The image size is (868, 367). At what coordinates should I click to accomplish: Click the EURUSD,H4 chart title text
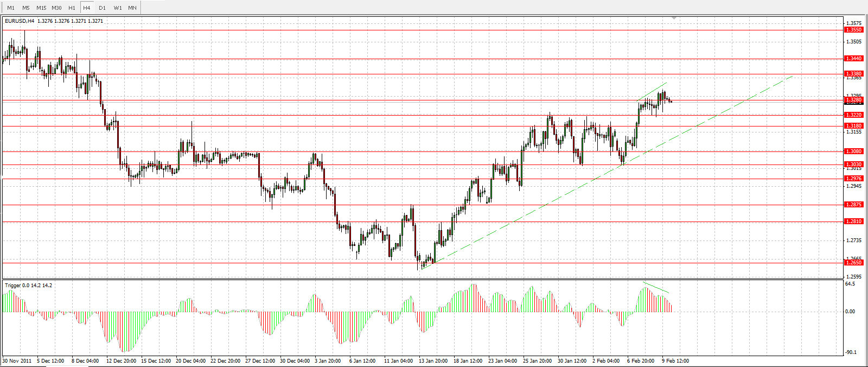click(x=20, y=21)
